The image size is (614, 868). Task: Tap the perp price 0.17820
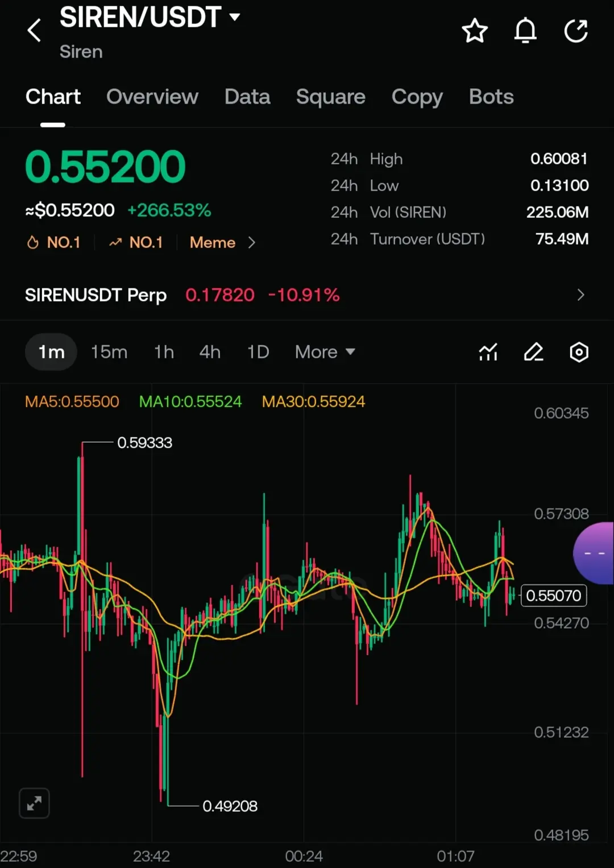(x=220, y=295)
